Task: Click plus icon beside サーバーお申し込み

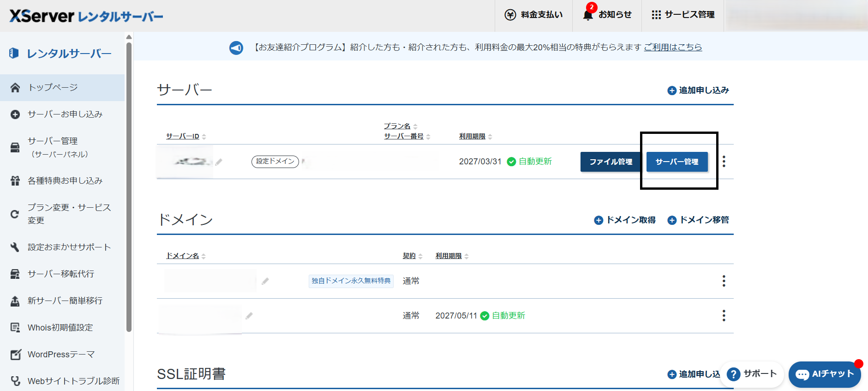Action: tap(15, 114)
